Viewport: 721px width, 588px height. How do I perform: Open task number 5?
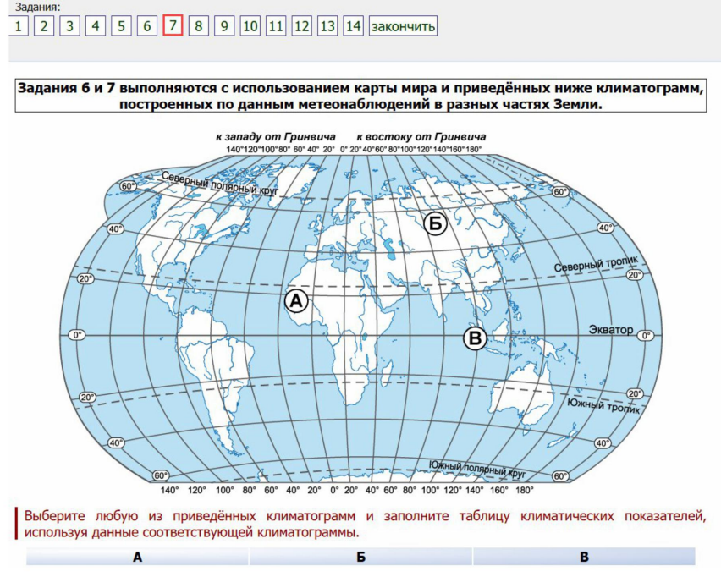coord(121,26)
